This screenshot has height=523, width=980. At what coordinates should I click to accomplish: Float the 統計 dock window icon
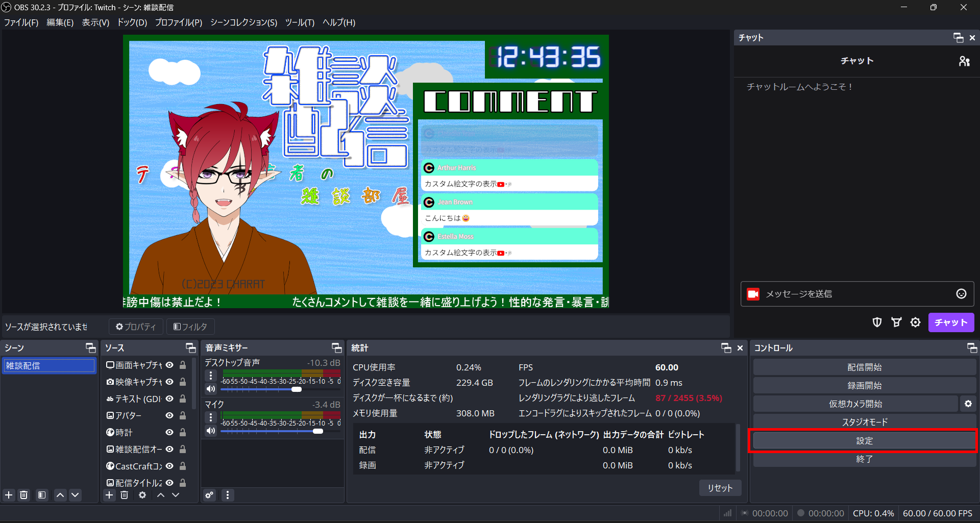coord(726,348)
